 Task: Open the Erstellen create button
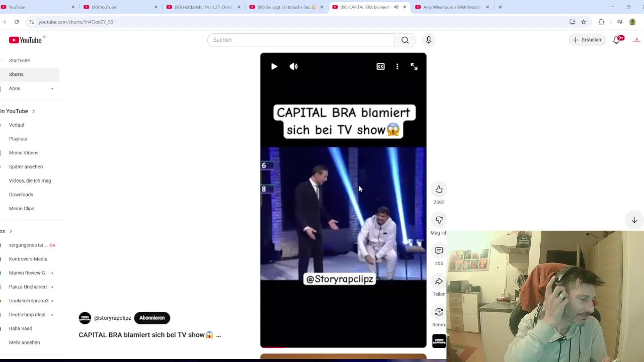(587, 40)
